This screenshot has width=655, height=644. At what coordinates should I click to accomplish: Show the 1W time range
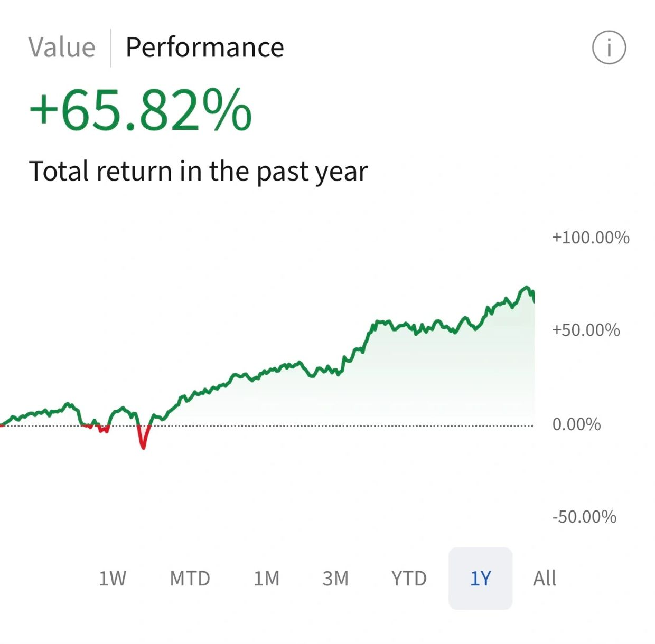[113, 579]
